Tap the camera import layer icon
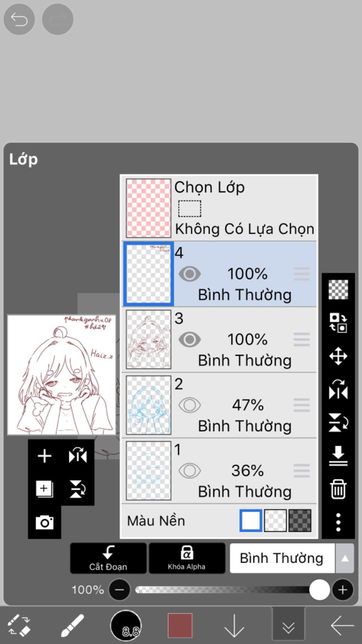Viewport: 362px width, 644px height. pos(45,522)
